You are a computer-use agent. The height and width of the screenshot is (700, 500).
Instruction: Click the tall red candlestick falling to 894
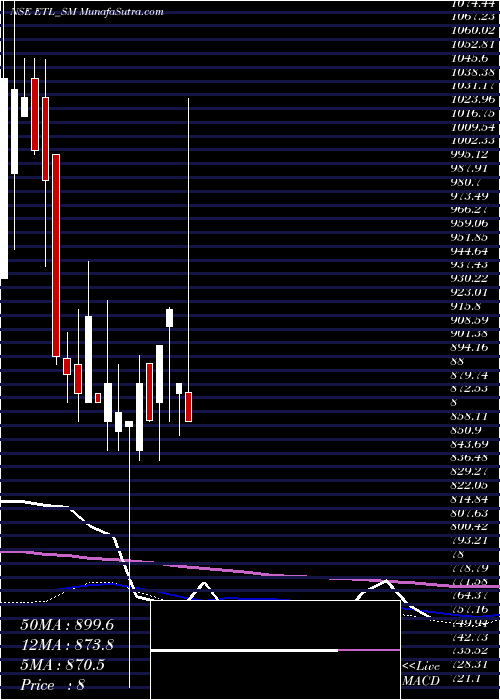tap(56, 255)
